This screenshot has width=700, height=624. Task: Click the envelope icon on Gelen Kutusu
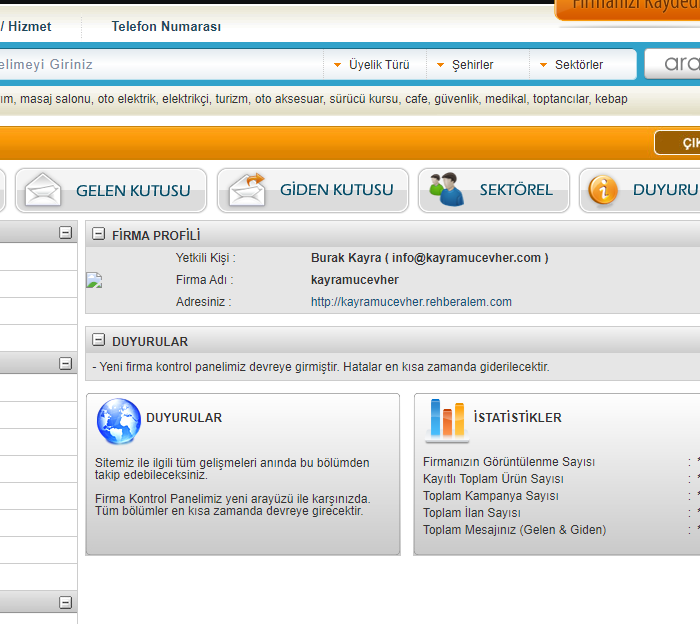[43, 190]
